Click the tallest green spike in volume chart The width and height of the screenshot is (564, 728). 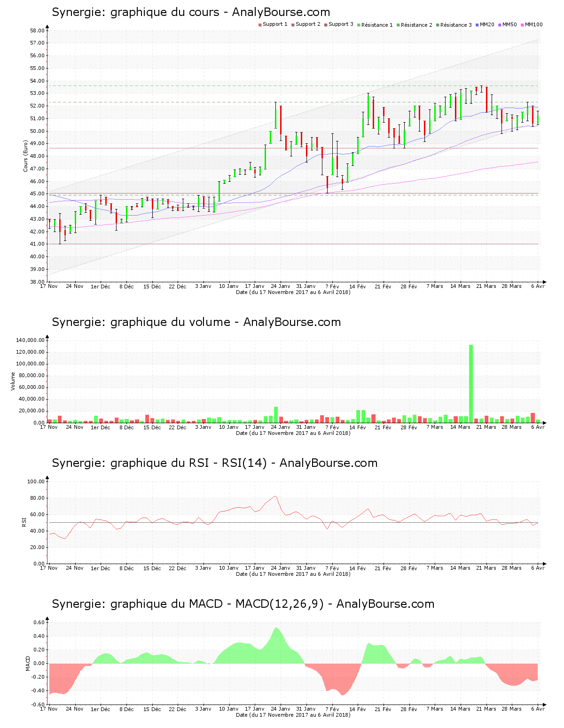tap(471, 384)
